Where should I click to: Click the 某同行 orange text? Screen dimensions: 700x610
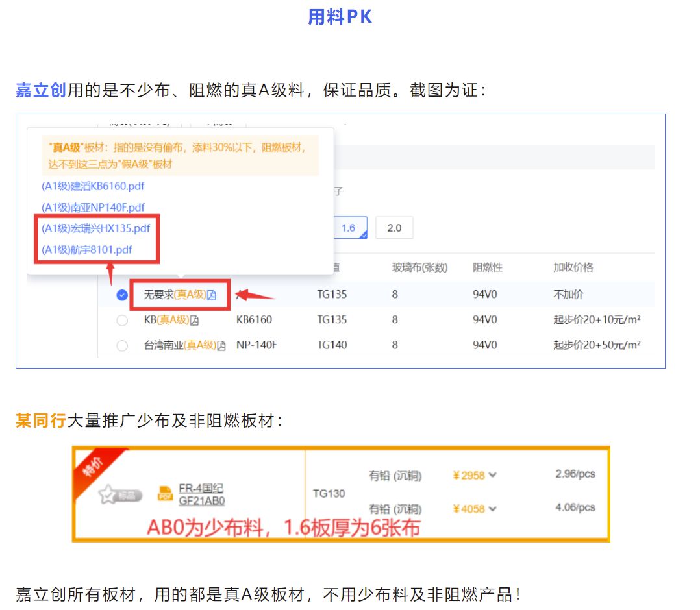[x=41, y=421]
